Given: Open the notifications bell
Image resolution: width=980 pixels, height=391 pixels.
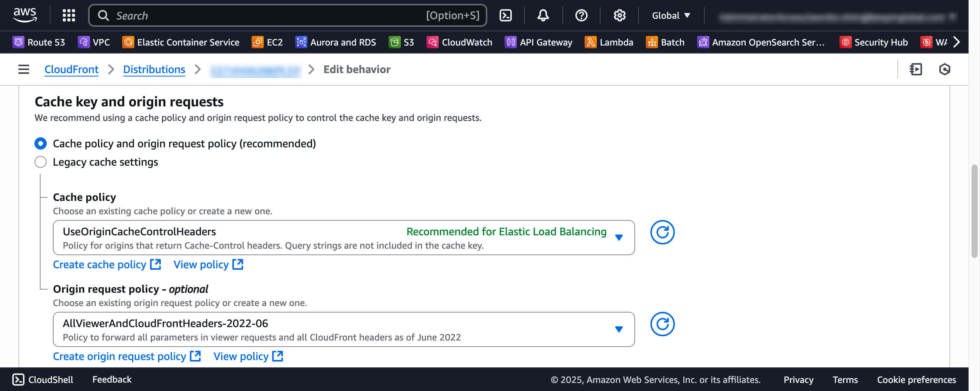Looking at the screenshot, I should (543, 15).
